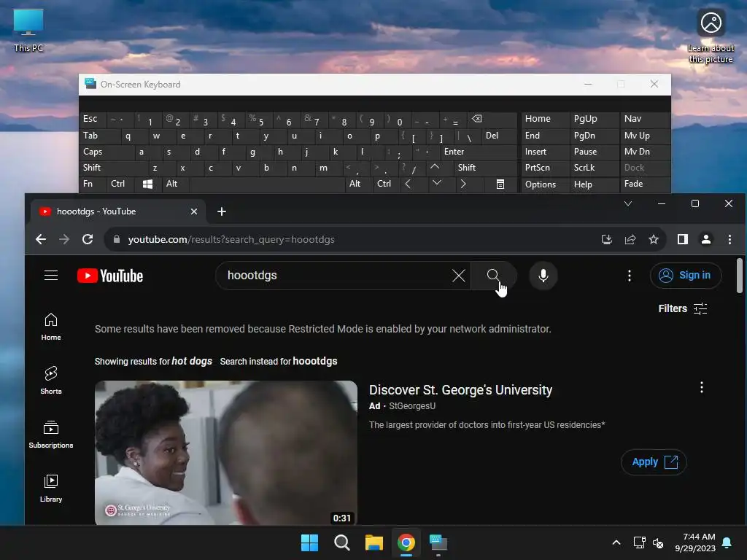This screenshot has height=560, width=747.
Task: View site information lock icon
Action: tap(117, 239)
